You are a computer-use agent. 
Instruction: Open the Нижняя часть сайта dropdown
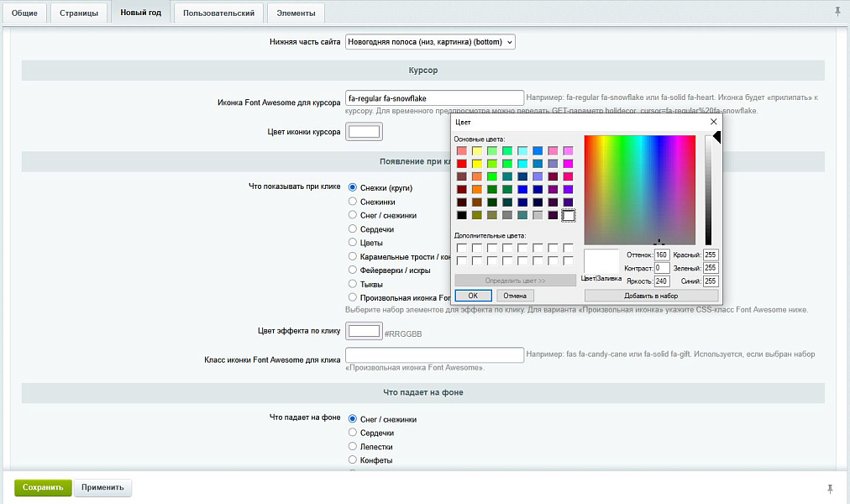click(x=430, y=41)
